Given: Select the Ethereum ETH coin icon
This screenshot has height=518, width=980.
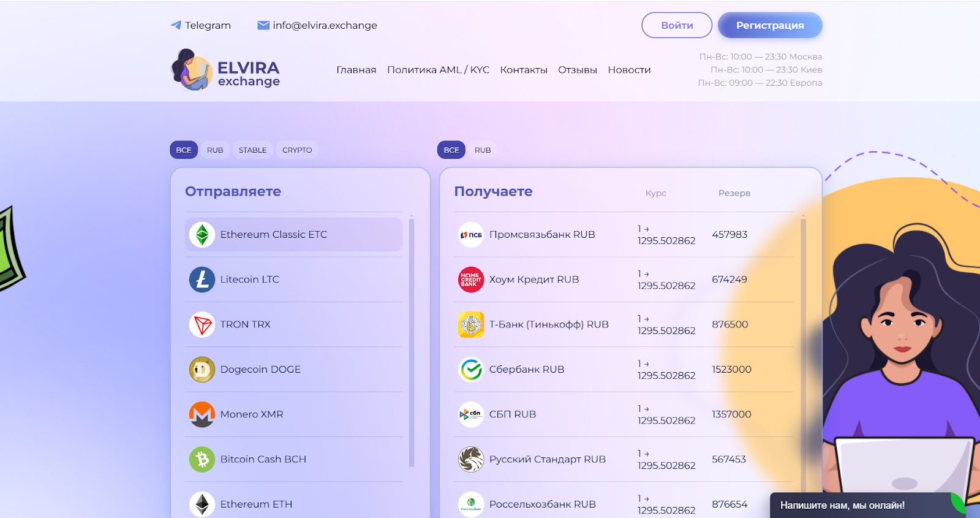Looking at the screenshot, I should point(202,505).
